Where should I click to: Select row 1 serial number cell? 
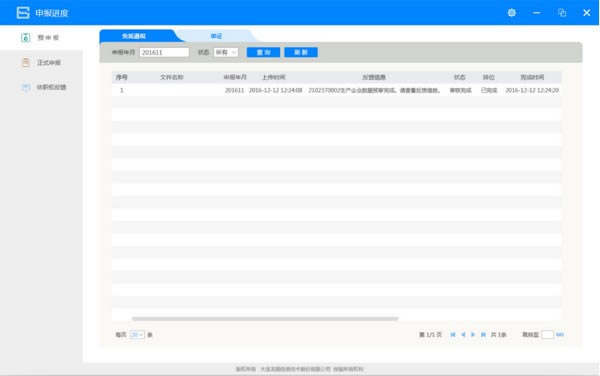122,90
